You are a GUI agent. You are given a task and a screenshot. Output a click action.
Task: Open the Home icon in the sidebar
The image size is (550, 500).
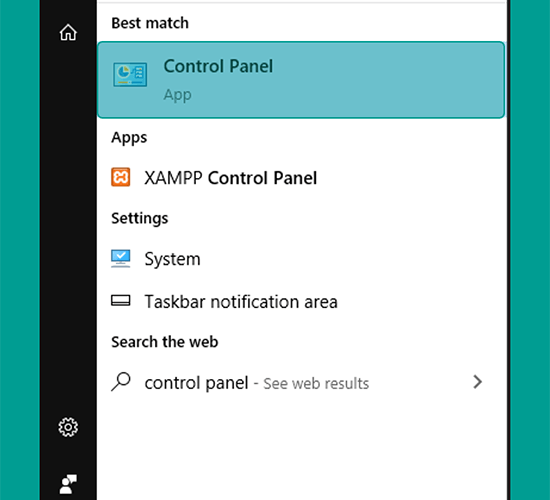[x=68, y=32]
